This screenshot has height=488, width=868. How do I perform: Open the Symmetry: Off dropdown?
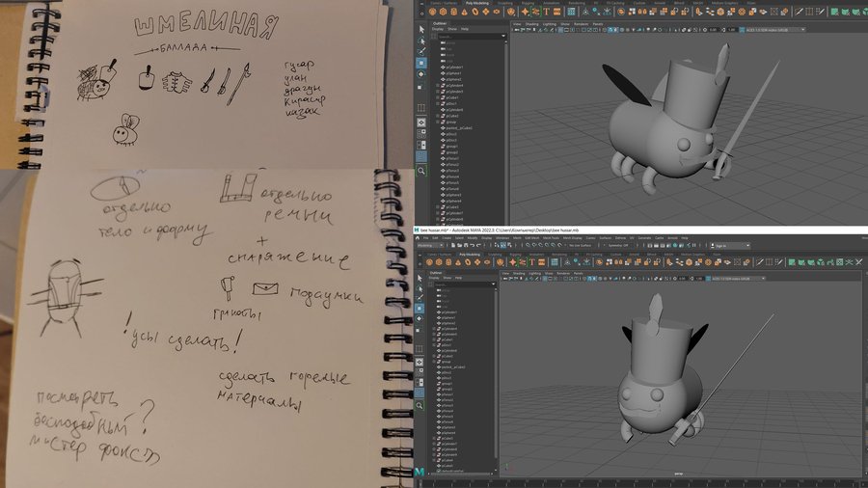pyautogui.click(x=619, y=245)
